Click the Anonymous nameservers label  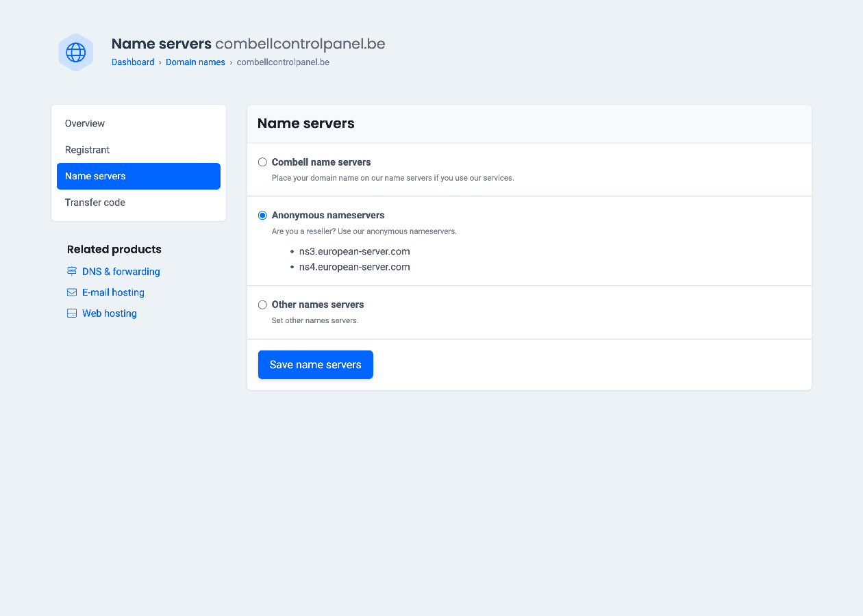click(x=328, y=215)
